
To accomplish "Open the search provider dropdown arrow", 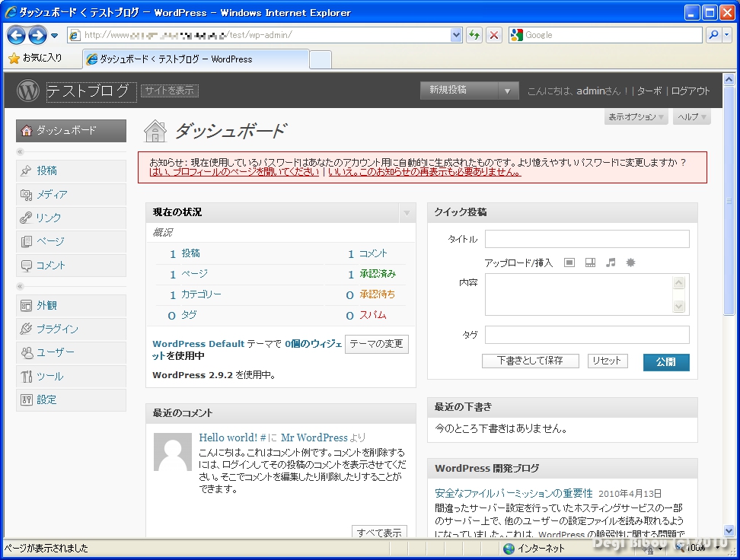I will 727,34.
